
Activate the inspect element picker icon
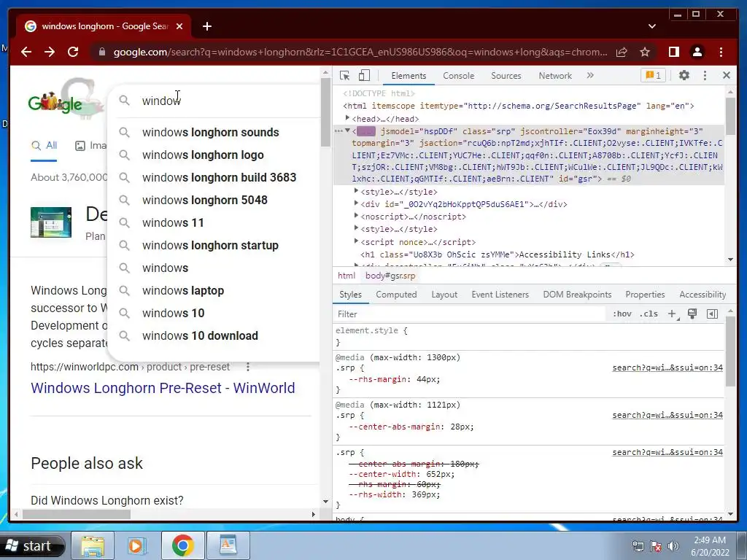[344, 75]
